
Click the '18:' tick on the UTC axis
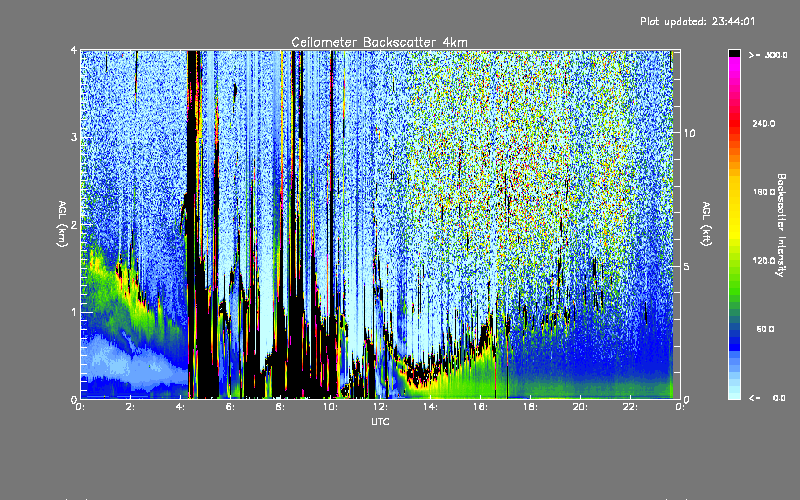[x=530, y=407]
